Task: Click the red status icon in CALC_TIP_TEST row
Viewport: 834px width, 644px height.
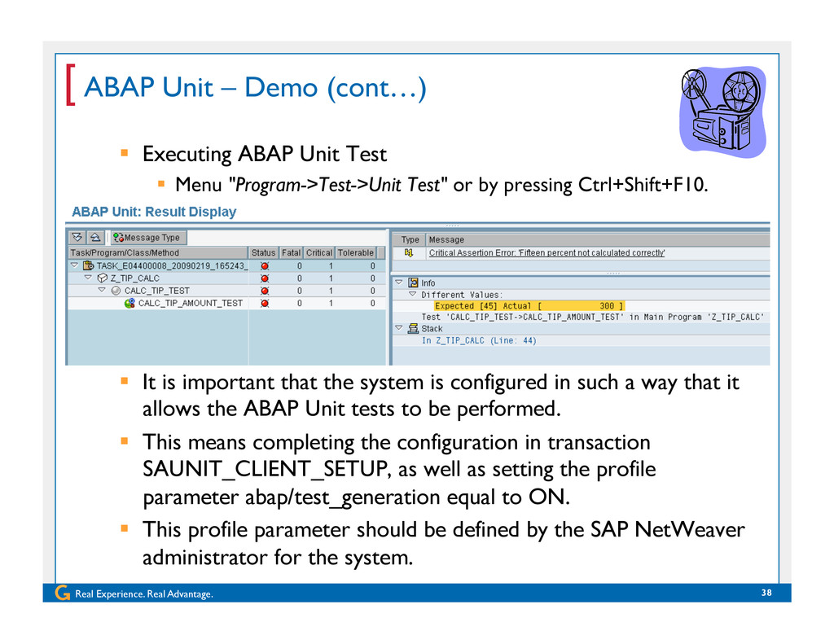Action: [265, 291]
